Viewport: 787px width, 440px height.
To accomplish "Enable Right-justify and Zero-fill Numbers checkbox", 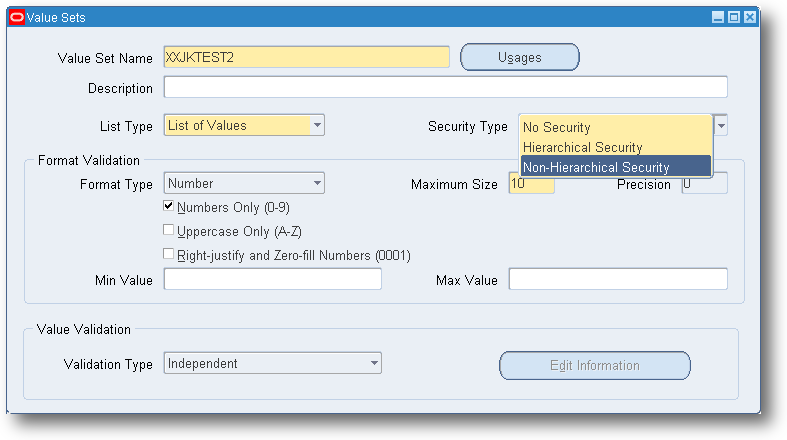I will point(169,254).
